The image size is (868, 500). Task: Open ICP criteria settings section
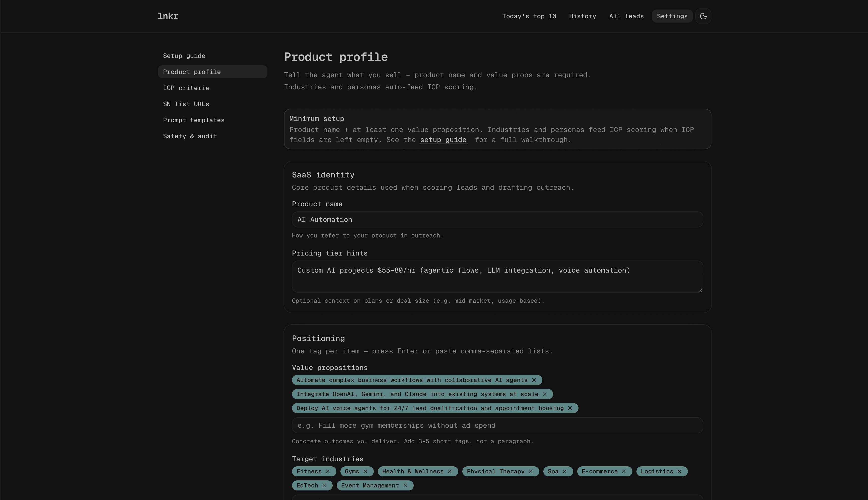tap(212, 88)
